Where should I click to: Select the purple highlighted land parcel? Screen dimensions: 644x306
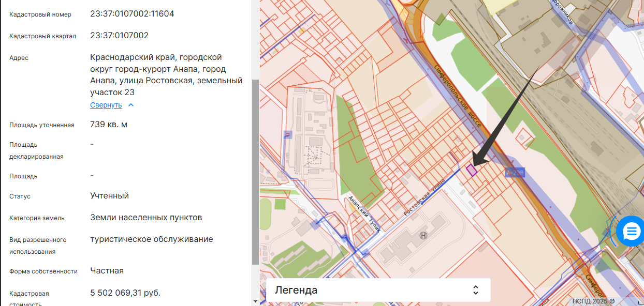[472, 170]
